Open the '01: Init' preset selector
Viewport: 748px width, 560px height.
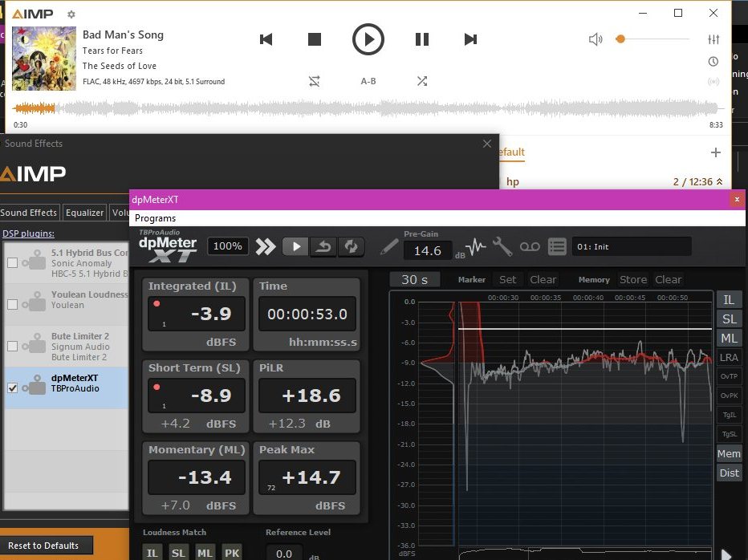(632, 246)
